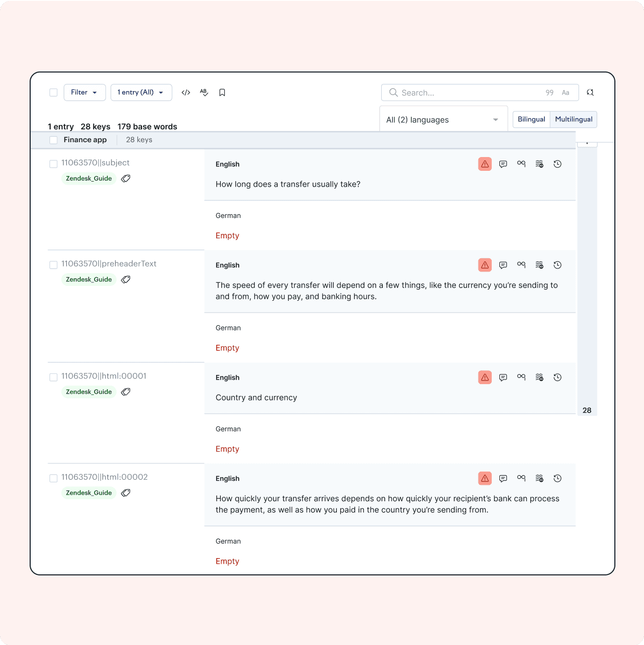Click the bookmark icon in toolbar

click(222, 93)
